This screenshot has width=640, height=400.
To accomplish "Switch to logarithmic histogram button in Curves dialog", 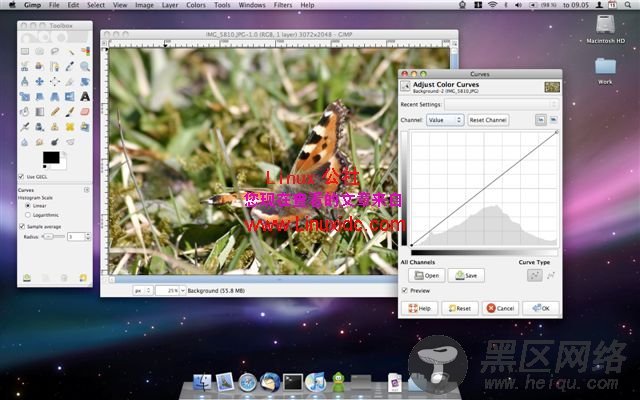I will click(553, 120).
